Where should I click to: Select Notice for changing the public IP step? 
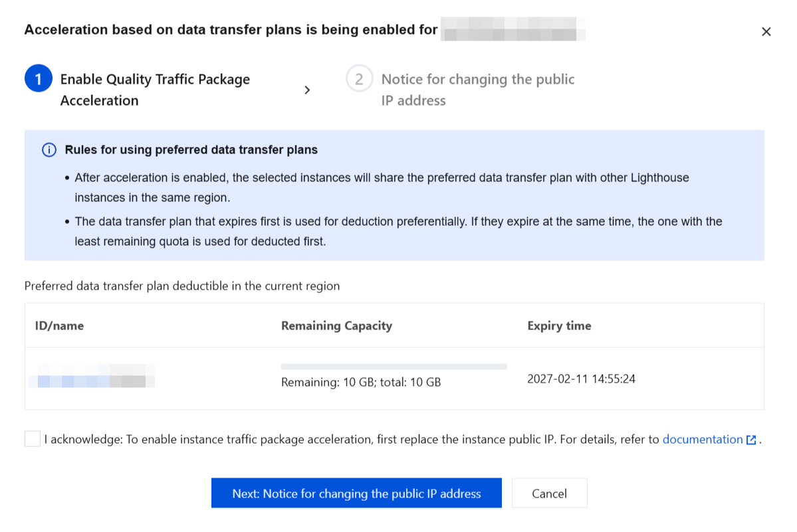(478, 90)
